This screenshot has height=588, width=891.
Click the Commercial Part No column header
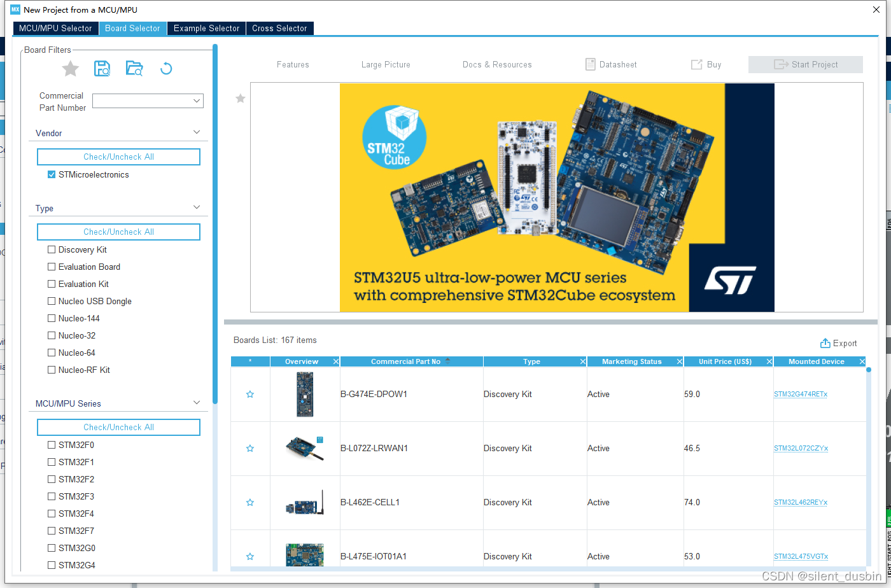[412, 361]
